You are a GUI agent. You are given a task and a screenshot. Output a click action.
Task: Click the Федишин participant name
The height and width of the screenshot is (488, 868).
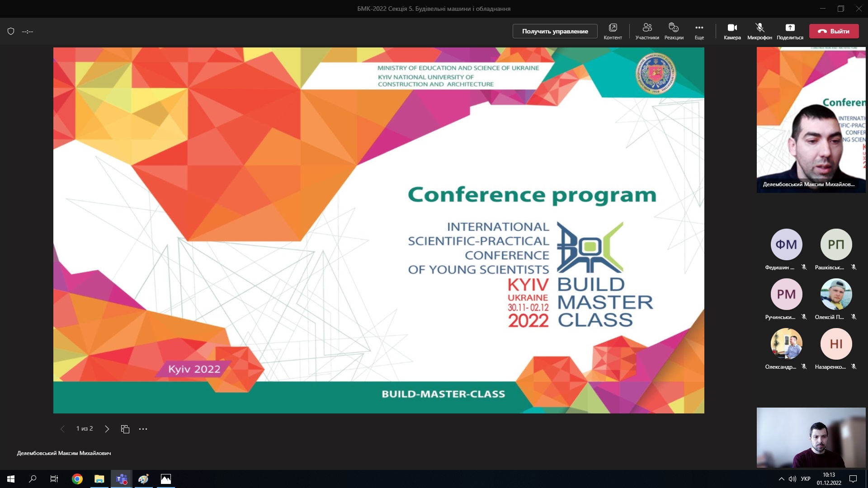[x=779, y=267]
